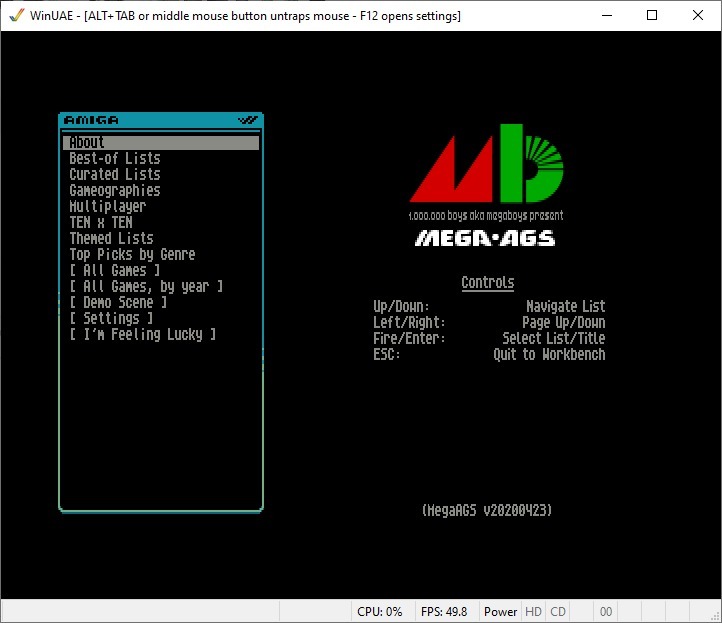The height and width of the screenshot is (623, 722).
Task: Open Curated Lists in the menu
Action: (x=115, y=175)
